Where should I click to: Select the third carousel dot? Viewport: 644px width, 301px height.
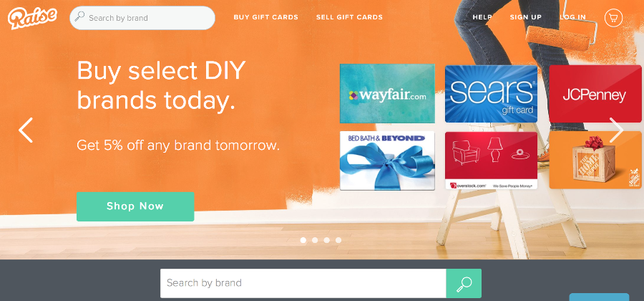coord(326,240)
